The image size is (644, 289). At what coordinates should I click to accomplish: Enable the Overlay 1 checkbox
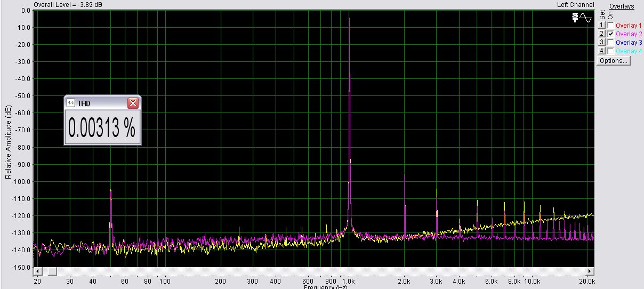[611, 25]
